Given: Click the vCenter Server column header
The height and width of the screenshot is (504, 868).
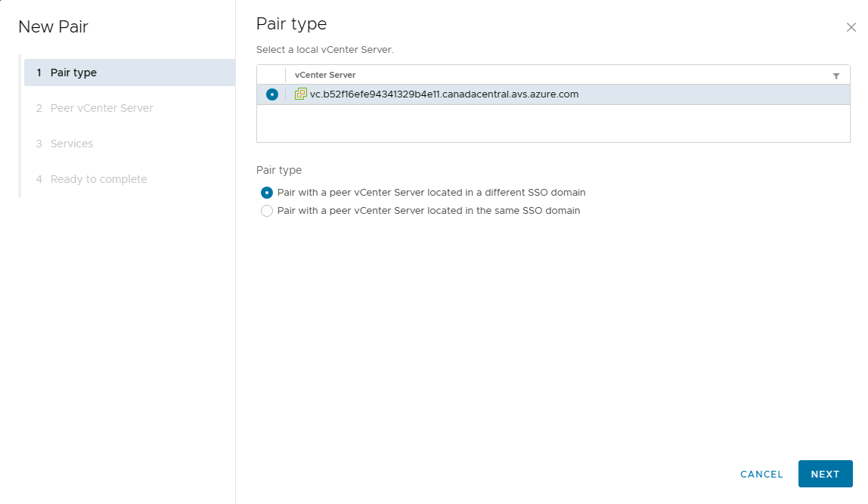Looking at the screenshot, I should click(325, 75).
